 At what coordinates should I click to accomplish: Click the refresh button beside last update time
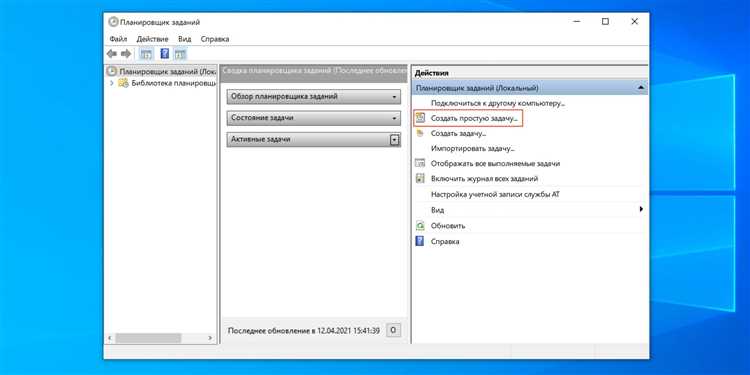[393, 330]
